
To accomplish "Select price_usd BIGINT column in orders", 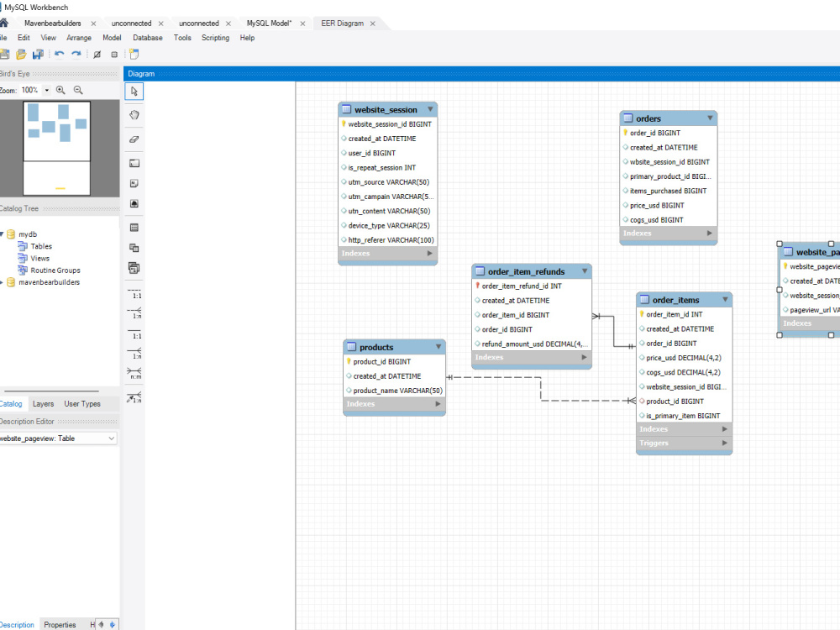I will click(668, 205).
